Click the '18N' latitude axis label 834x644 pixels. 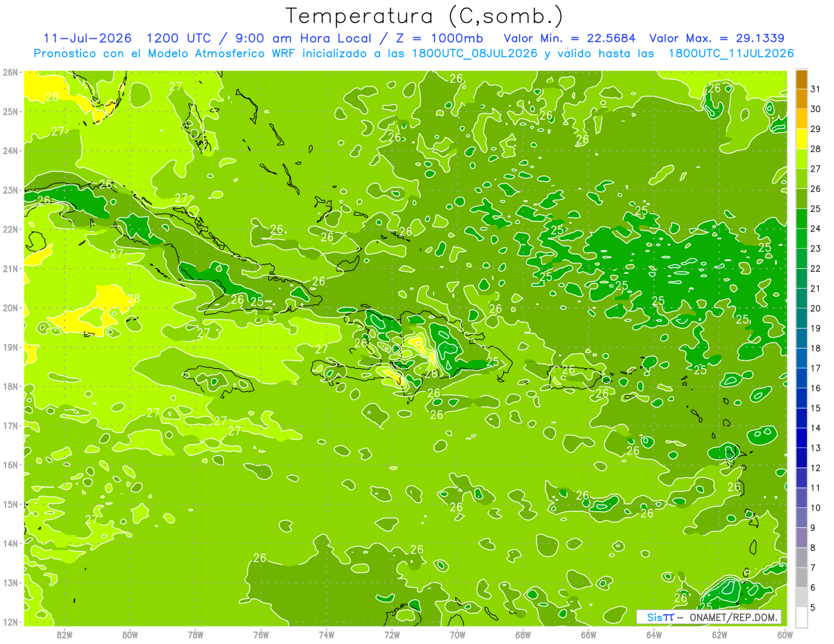10,386
